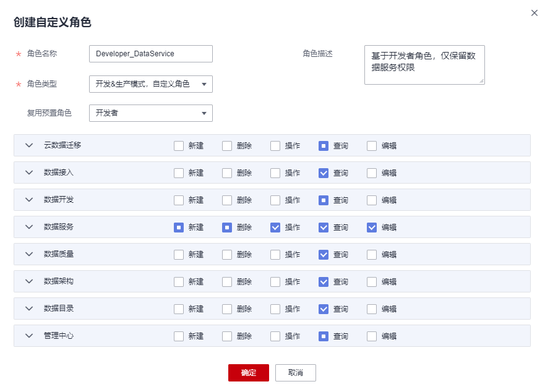This screenshot has width=545, height=392.
Task: Click the 确定 button
Action: tap(248, 373)
